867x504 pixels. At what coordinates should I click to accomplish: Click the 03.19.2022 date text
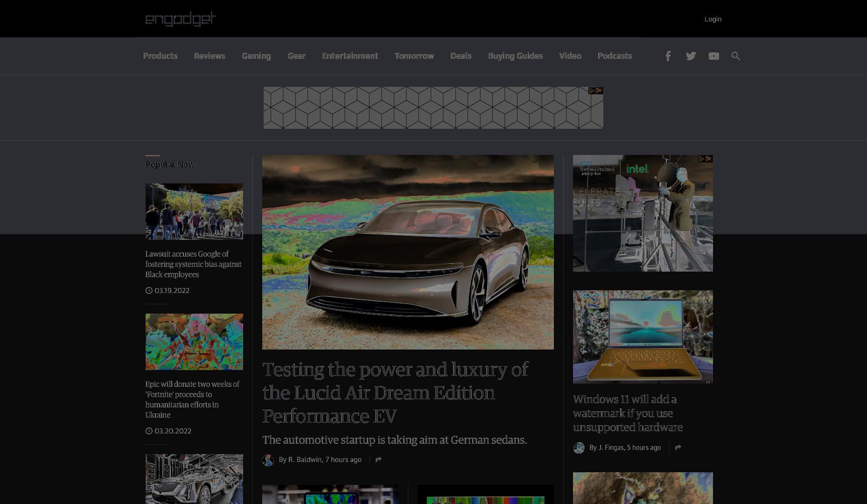pyautogui.click(x=172, y=291)
